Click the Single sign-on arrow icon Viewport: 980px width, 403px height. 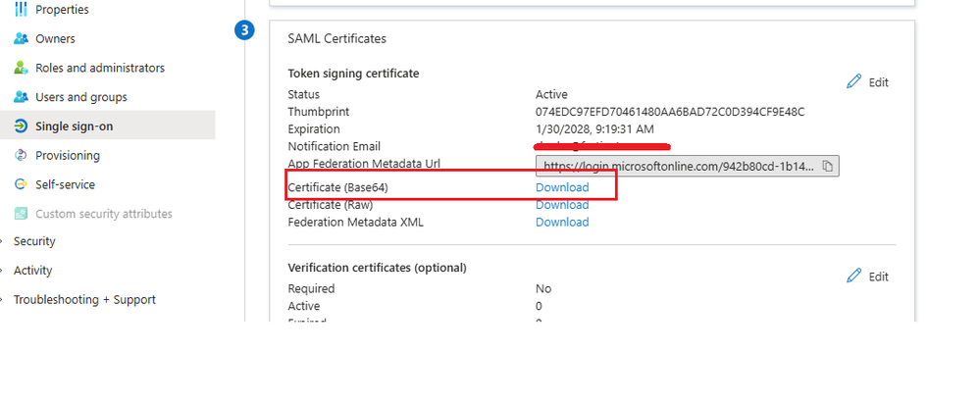pos(21,126)
